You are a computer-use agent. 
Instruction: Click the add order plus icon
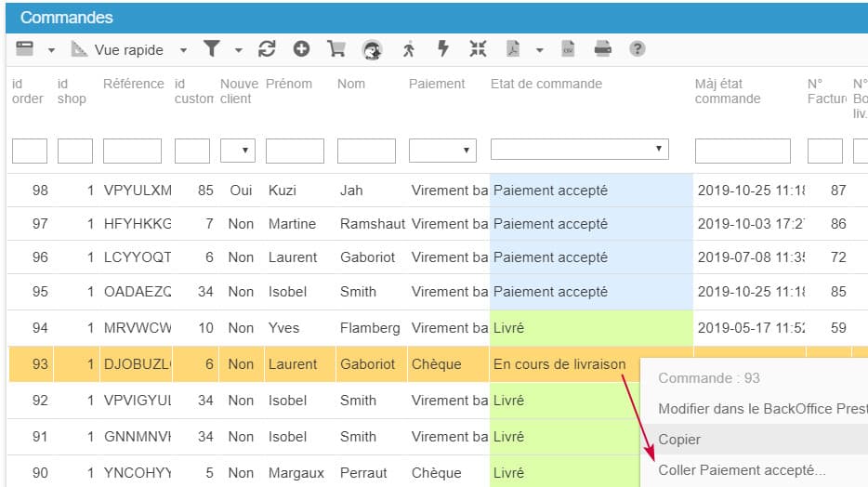[x=301, y=49]
